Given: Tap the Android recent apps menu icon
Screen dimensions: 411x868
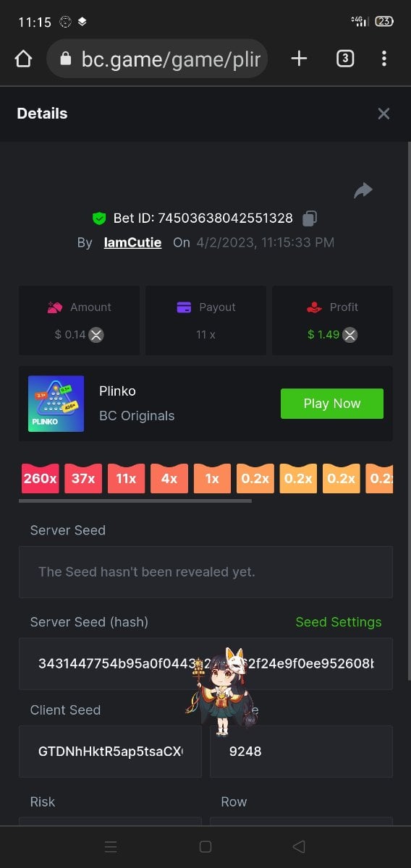Looking at the screenshot, I should point(111,846).
